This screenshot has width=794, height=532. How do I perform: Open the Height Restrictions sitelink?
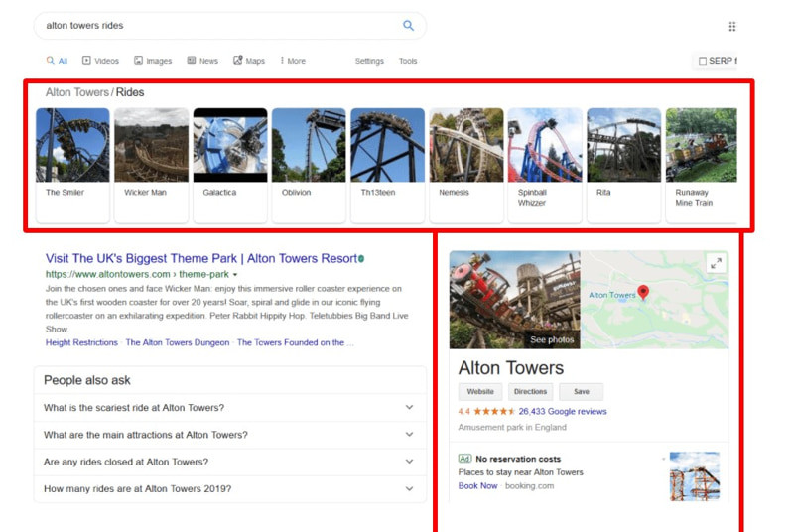click(81, 342)
